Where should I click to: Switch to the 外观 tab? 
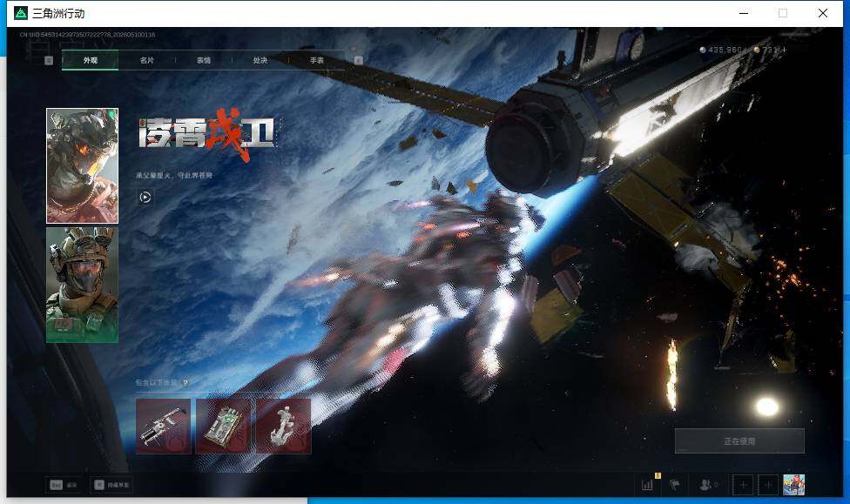[x=90, y=60]
